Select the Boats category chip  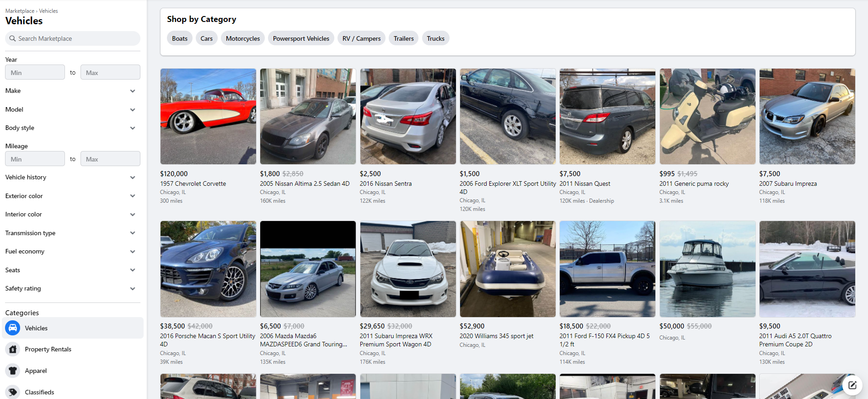click(x=180, y=38)
